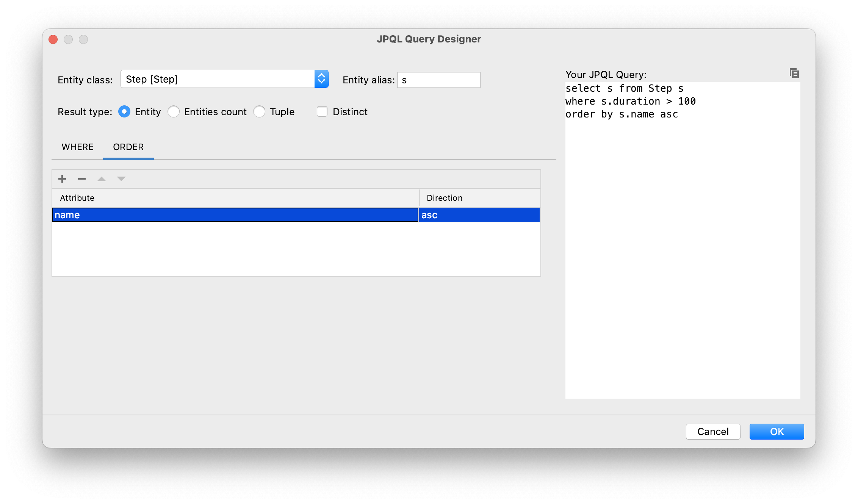Select the Entities count radio button

click(x=175, y=111)
